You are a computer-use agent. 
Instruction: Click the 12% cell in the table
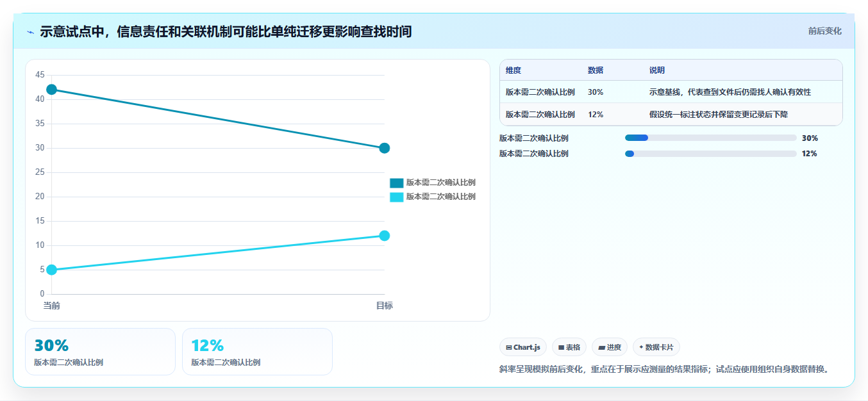tap(596, 115)
